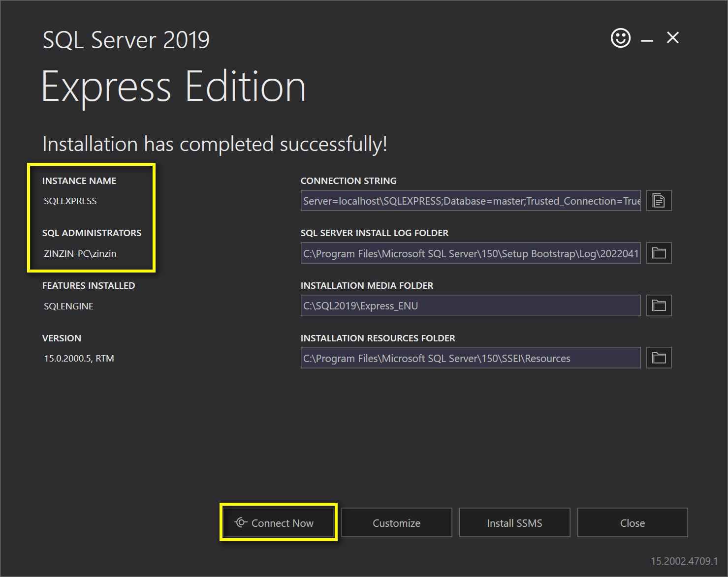This screenshot has height=577, width=728.
Task: Copy the connection string with the copy icon
Action: point(659,201)
